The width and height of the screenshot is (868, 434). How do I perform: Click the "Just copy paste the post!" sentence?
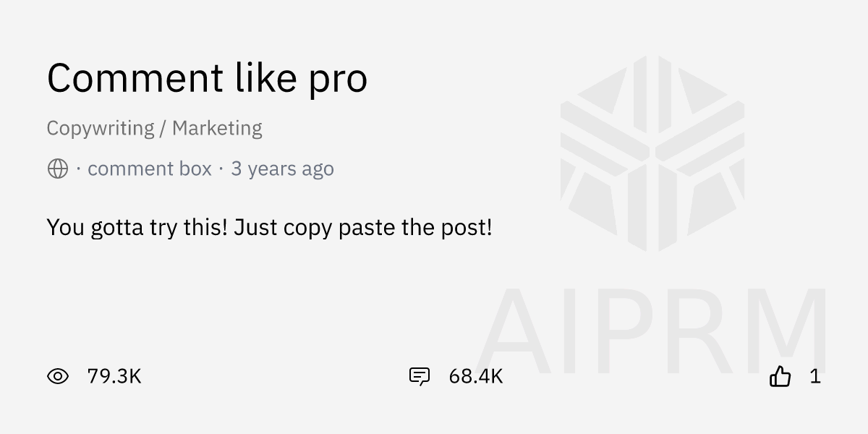click(363, 228)
